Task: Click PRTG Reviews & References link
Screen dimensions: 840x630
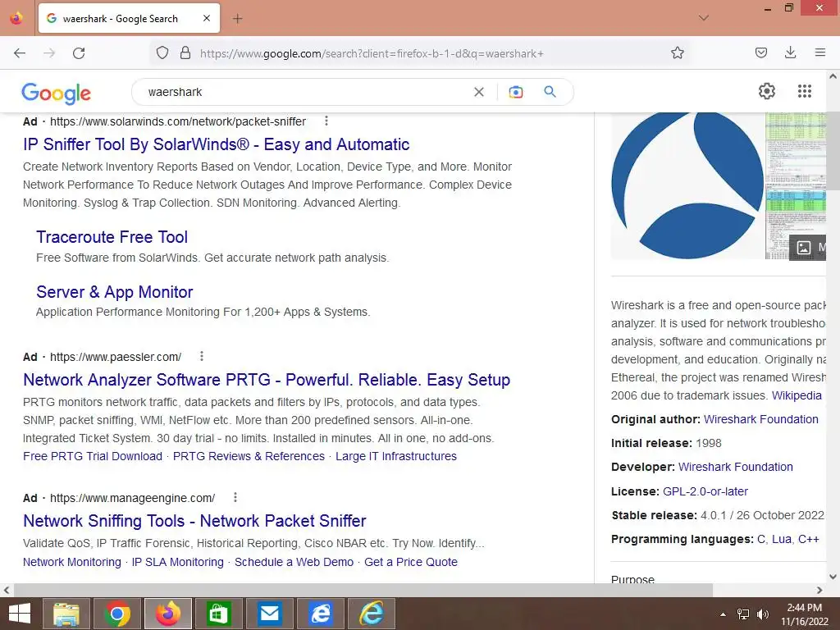Action: tap(249, 456)
